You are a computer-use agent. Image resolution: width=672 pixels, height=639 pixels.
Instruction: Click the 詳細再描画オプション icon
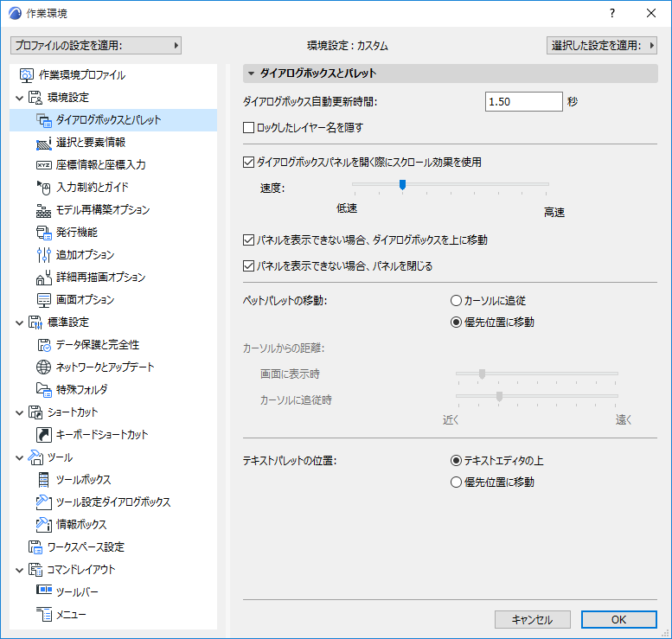[x=44, y=278]
